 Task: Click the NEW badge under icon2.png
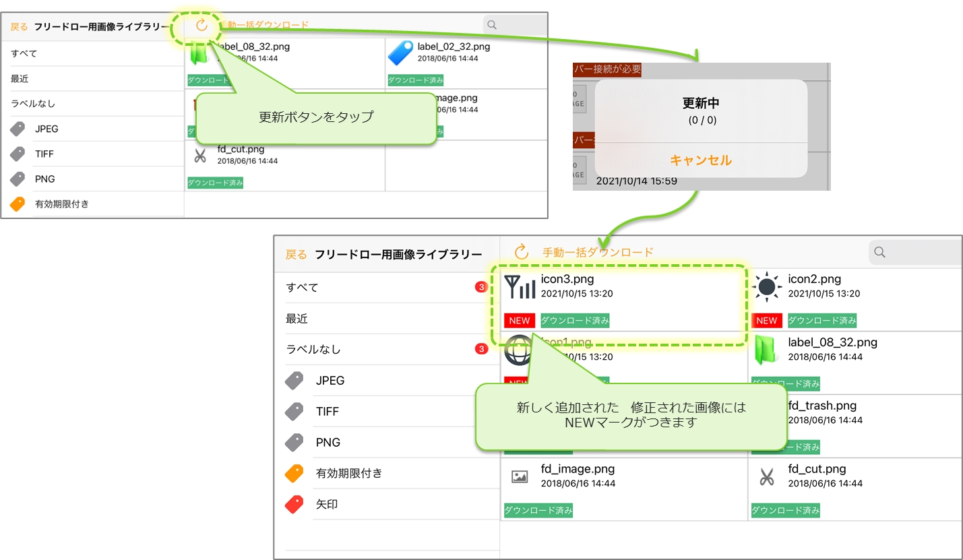(x=767, y=321)
